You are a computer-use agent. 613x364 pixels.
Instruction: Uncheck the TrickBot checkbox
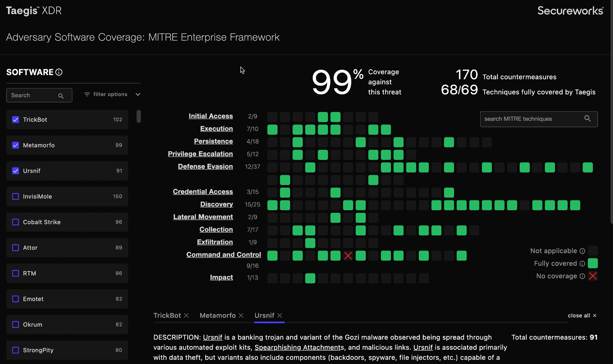(16, 119)
